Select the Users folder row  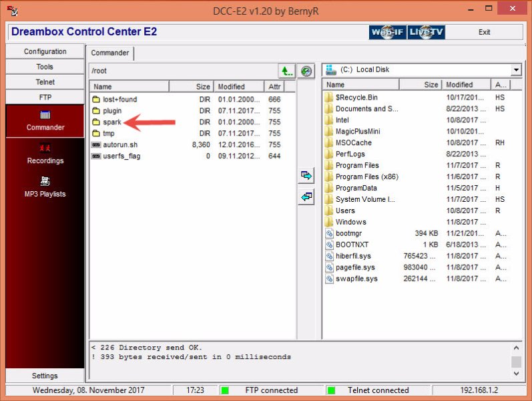pyautogui.click(x=421, y=211)
